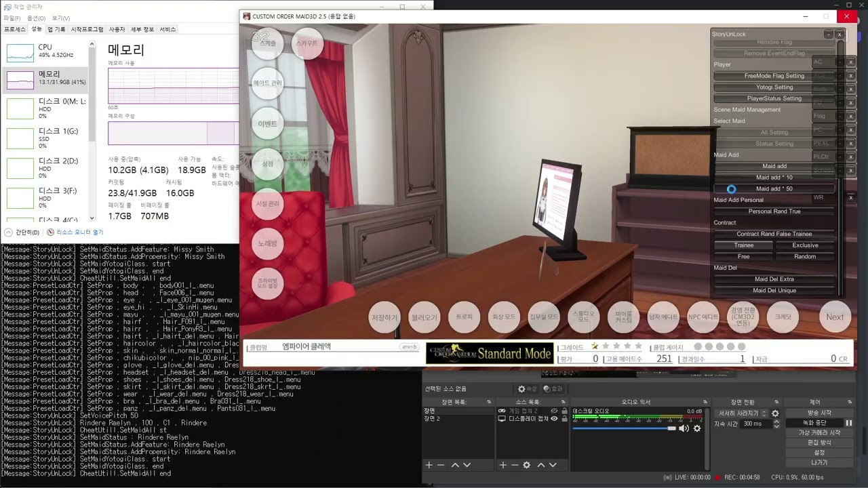Toggle the Free contract button in StoryUnLock
This screenshot has width=868, height=488.
coord(744,257)
